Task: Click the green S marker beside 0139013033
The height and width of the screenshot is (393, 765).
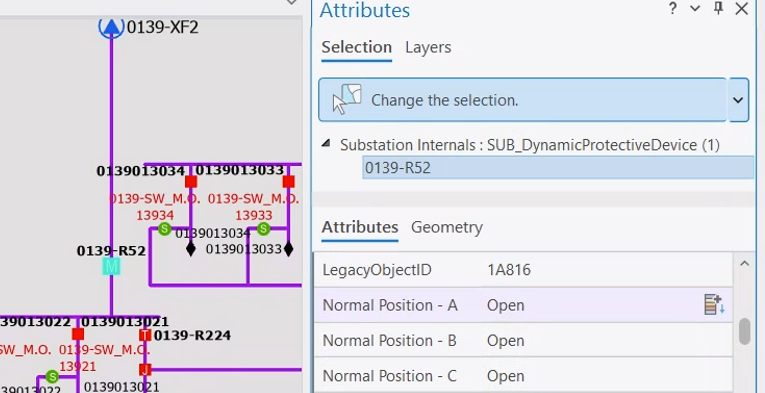Action: pyautogui.click(x=263, y=229)
